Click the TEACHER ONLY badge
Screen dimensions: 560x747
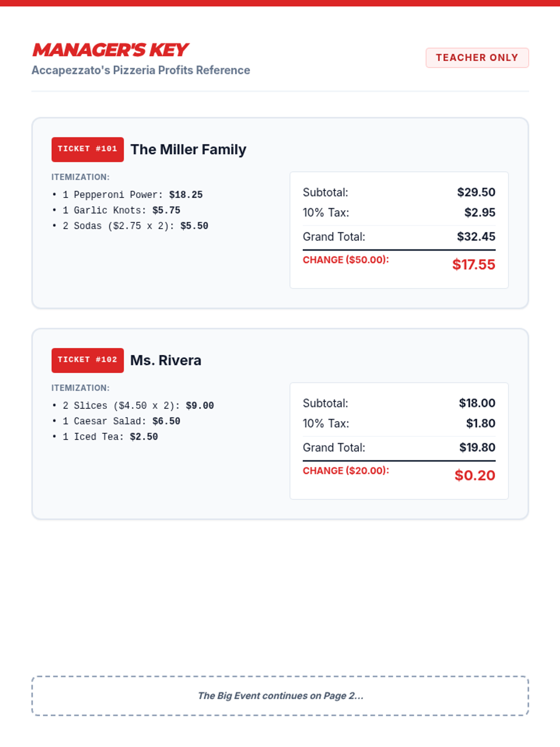tap(477, 58)
